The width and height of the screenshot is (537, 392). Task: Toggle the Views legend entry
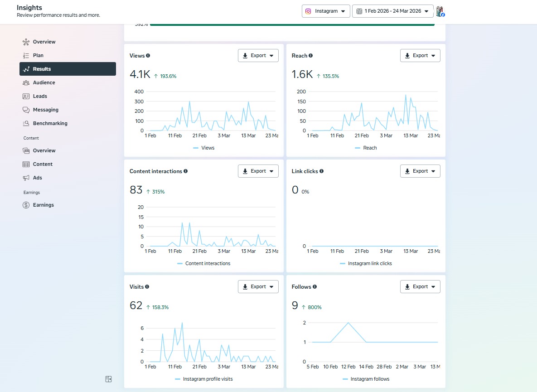click(204, 148)
